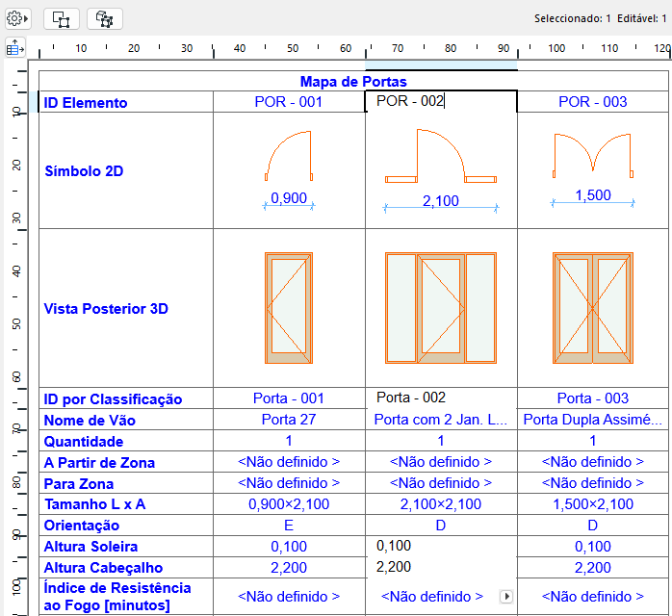
Task: Click the POR - 001 3D rear view preview
Action: 289,308
